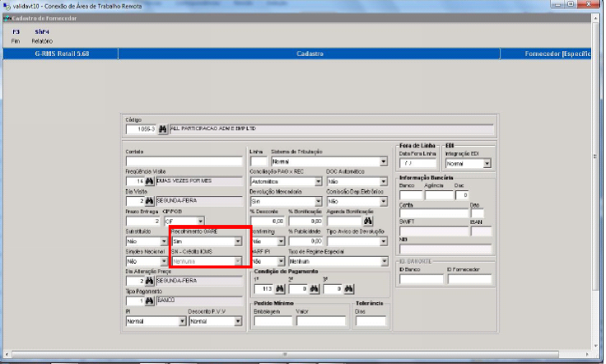
Task: Open Recolhimento GARE dropdown
Action: [238, 241]
